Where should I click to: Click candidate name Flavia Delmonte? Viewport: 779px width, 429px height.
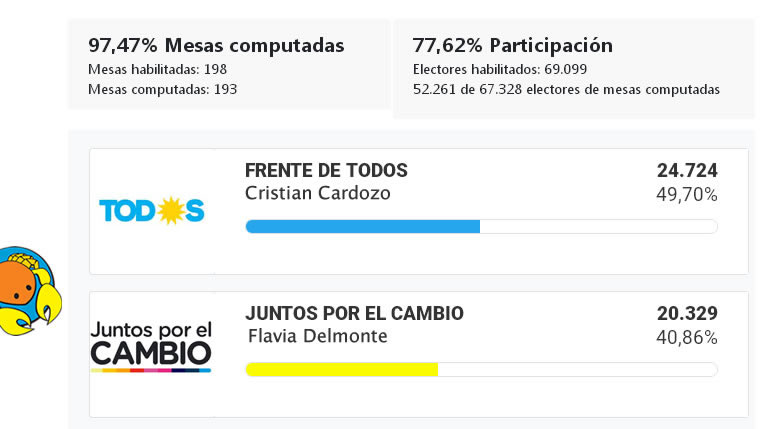(317, 336)
